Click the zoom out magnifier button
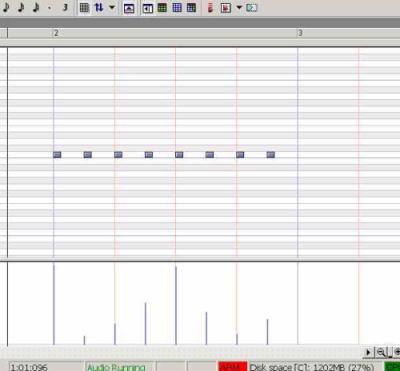Image resolution: width=400 pixels, height=371 pixels. [x=381, y=352]
